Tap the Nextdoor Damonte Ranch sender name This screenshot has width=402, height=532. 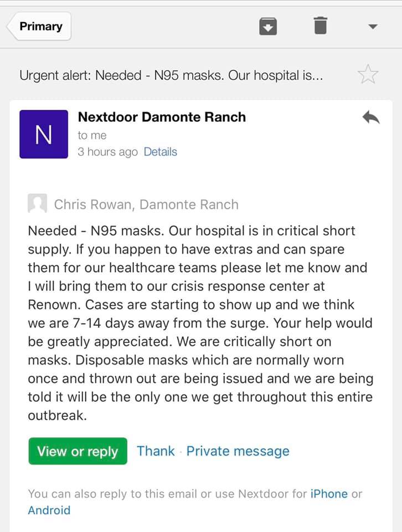coord(162,117)
